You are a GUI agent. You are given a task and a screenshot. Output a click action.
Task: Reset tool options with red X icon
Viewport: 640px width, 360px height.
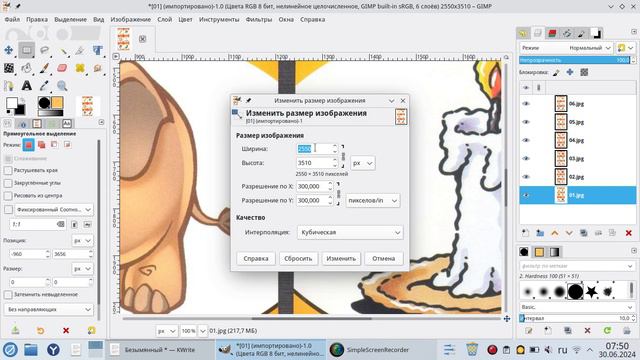66,330
